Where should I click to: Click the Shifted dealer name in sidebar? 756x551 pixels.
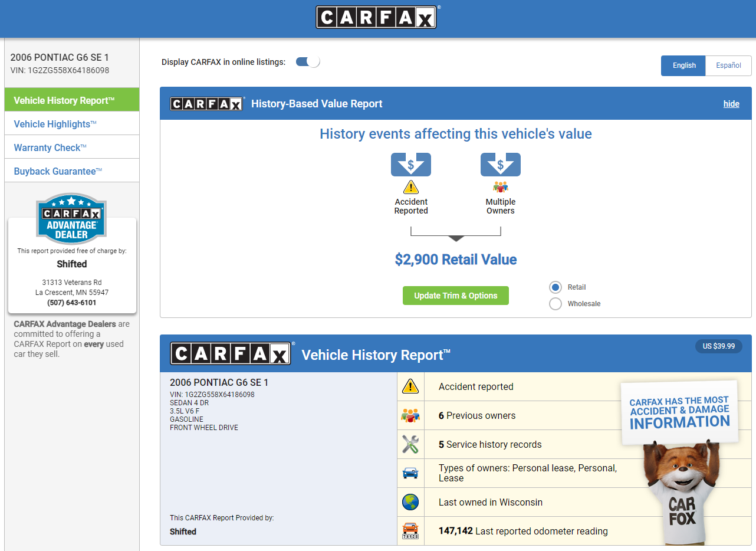(x=72, y=264)
